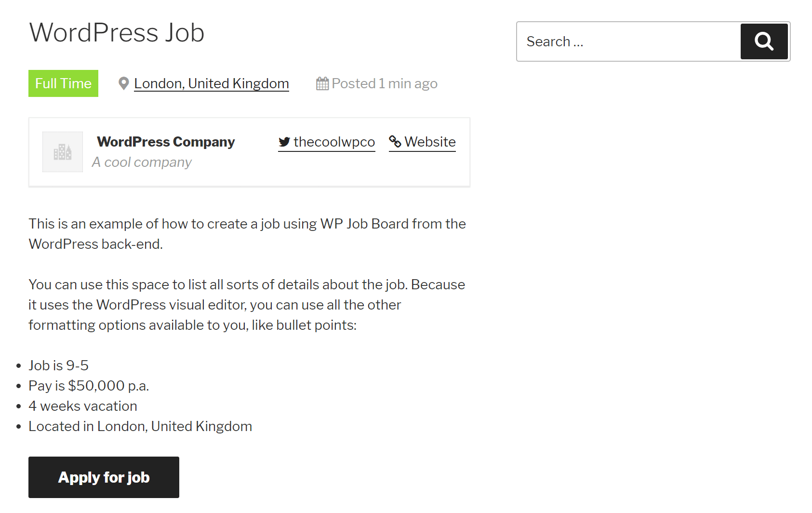The image size is (812, 513).
Task: Open the thecoolwpco Twitter handle link
Action: pos(334,142)
